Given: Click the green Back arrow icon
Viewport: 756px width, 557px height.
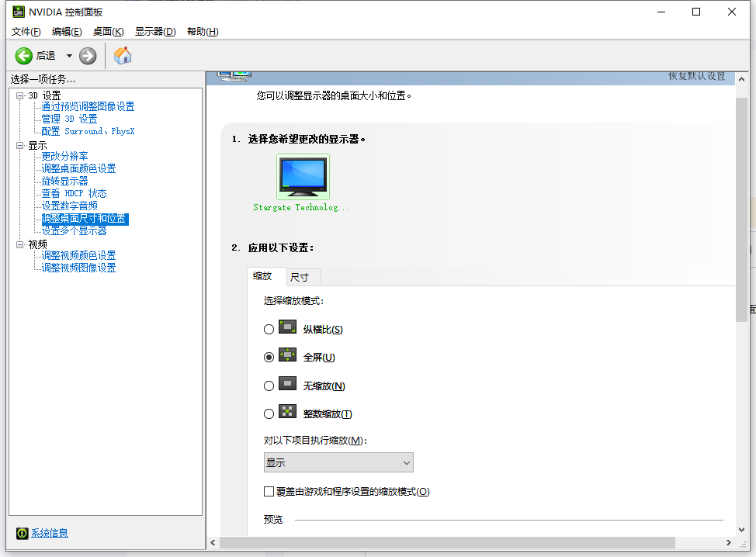Looking at the screenshot, I should click(23, 56).
